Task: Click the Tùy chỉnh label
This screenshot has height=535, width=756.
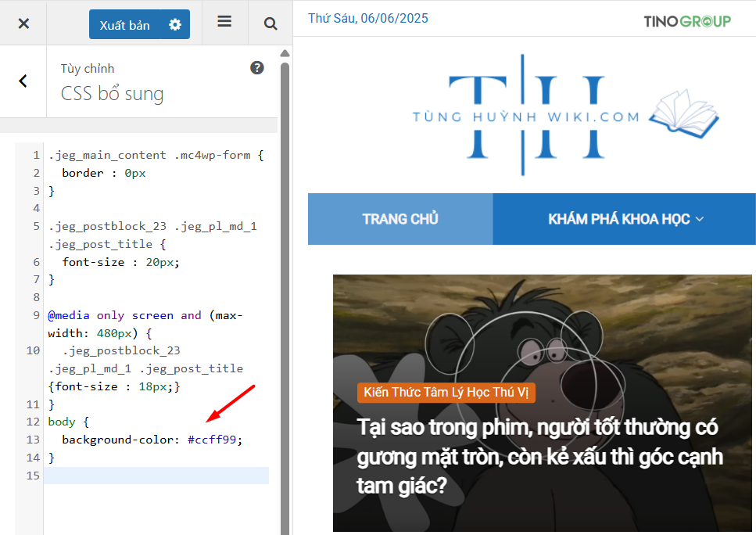Action: click(88, 69)
